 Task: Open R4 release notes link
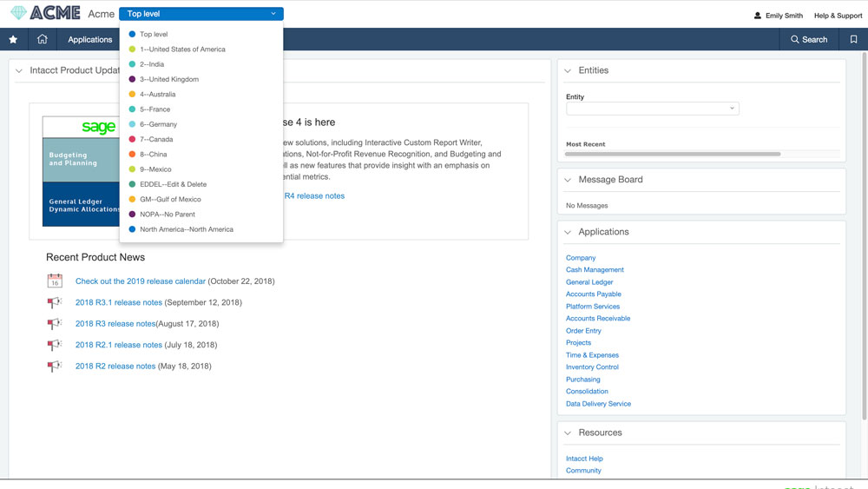point(314,196)
